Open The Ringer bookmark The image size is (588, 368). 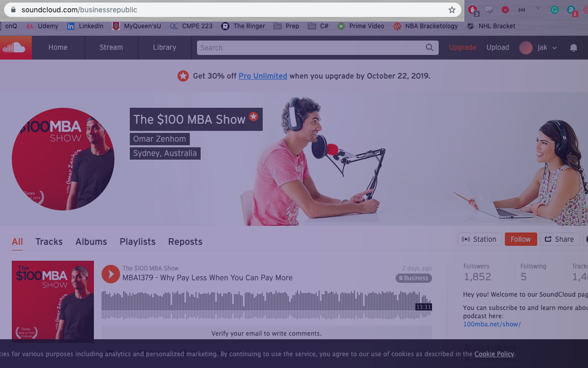pos(243,26)
